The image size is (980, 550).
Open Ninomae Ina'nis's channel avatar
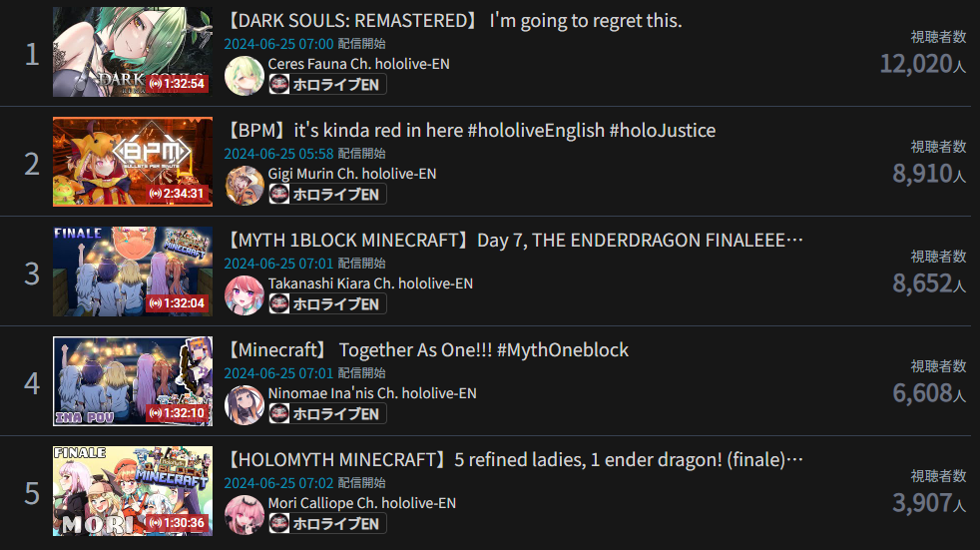coord(245,405)
